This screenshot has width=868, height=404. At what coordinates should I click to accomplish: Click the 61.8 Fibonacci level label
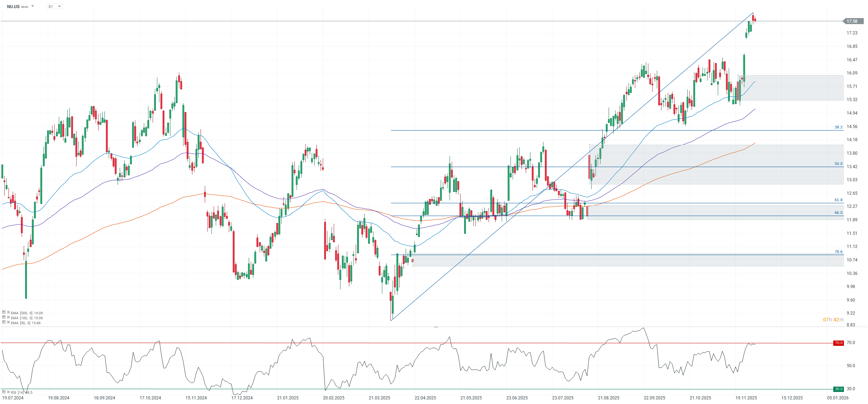838,200
